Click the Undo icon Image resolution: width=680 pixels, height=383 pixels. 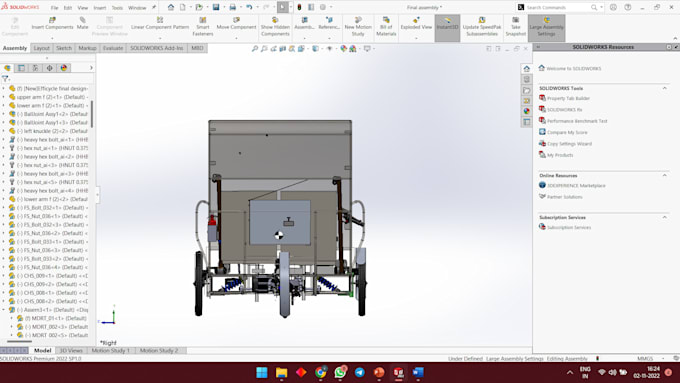pyautogui.click(x=249, y=7)
